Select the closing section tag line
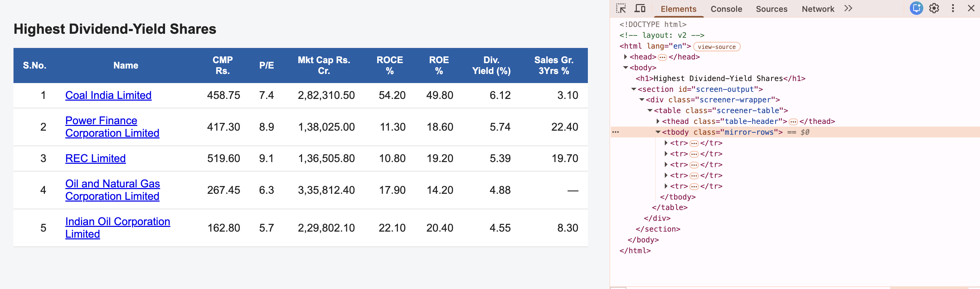 tap(658, 229)
